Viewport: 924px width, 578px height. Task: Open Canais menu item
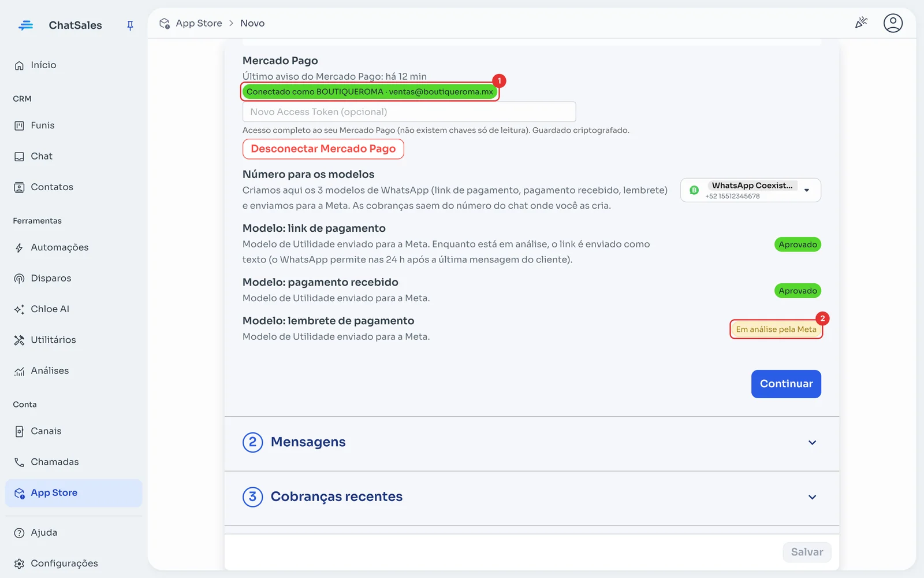pos(73,431)
